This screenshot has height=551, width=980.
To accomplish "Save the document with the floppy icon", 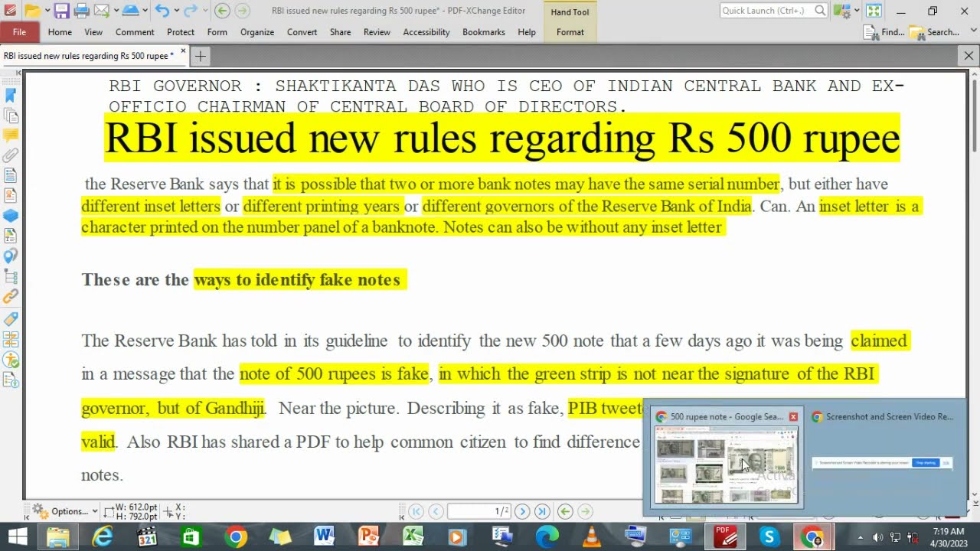I will coord(61,11).
